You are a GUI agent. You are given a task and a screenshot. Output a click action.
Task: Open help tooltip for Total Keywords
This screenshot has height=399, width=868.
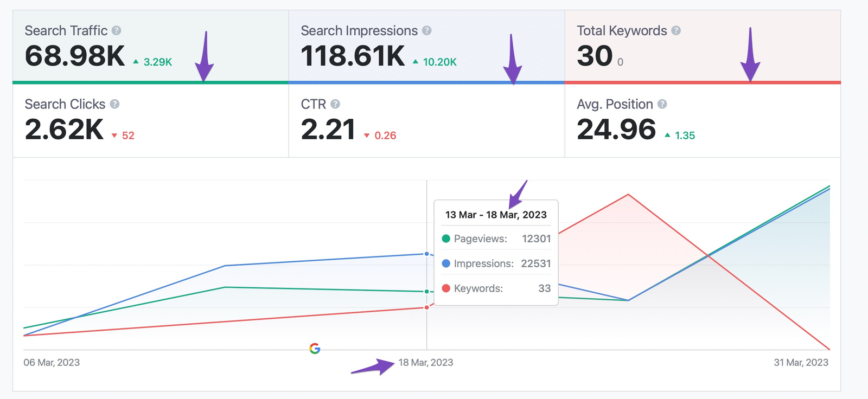[676, 31]
